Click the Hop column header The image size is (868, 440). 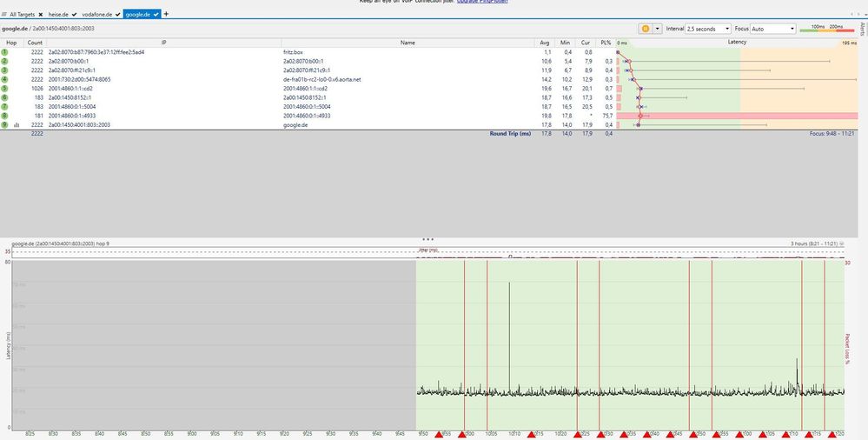click(11, 43)
